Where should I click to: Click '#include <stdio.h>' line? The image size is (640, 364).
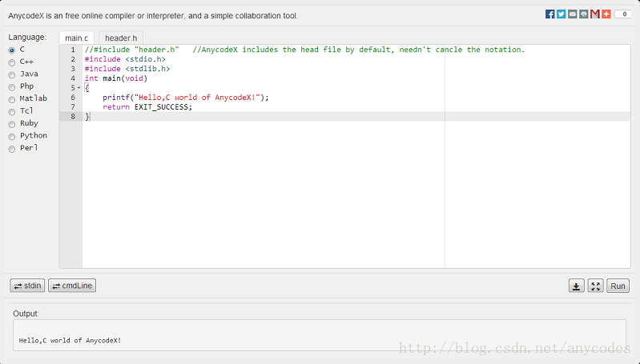click(125, 59)
